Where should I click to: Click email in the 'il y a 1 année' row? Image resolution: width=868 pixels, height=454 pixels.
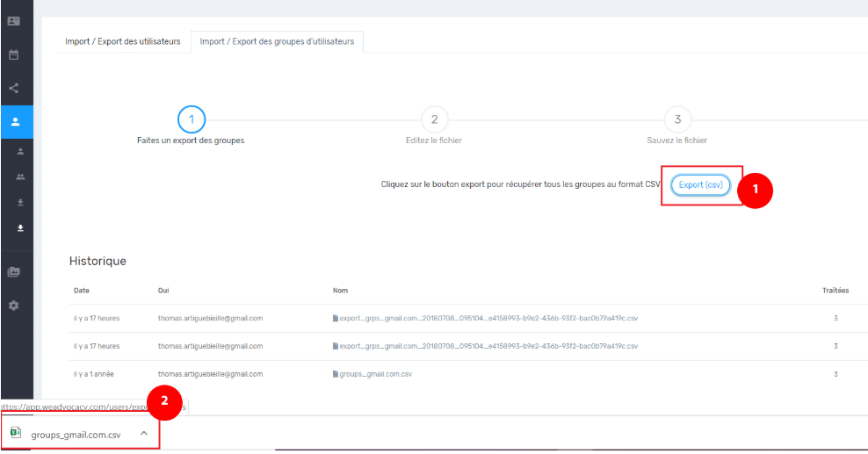(x=210, y=374)
